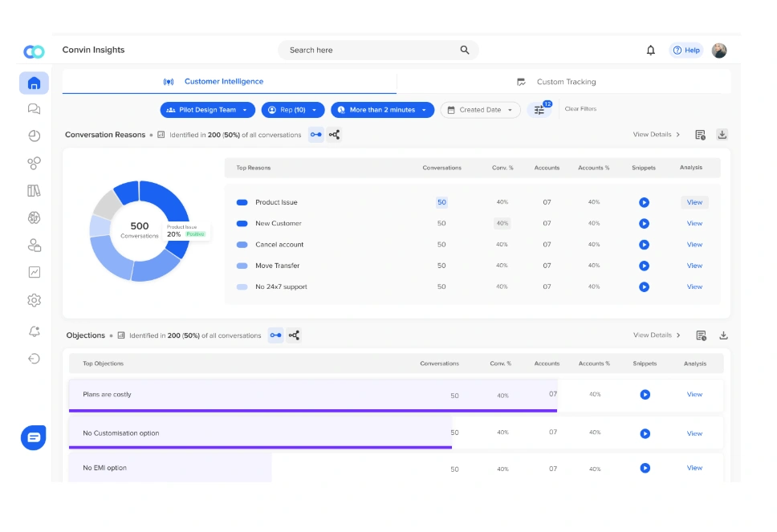Toggle the switch beside Conversation Reasons

[315, 135]
